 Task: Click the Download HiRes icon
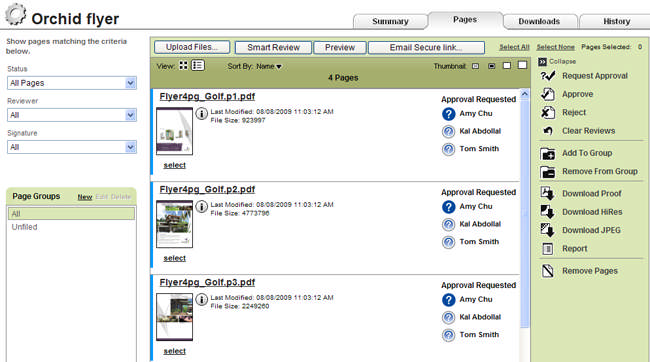tap(548, 212)
